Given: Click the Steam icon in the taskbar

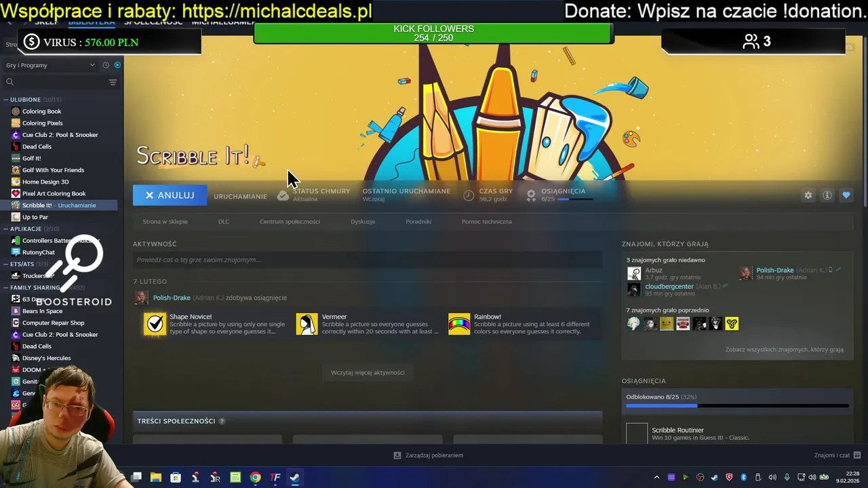Looking at the screenshot, I should coord(295,477).
